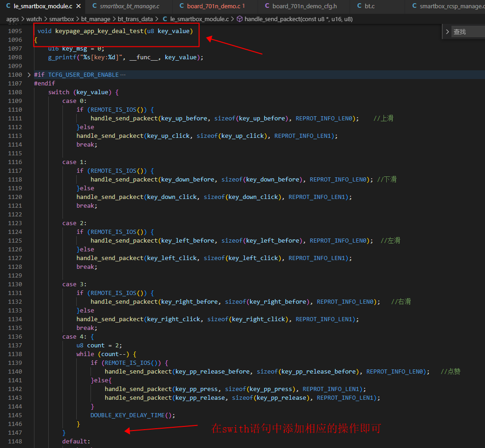The image size is (485, 448).
Task: Click the '//点赞' comment
Action: (451, 372)
